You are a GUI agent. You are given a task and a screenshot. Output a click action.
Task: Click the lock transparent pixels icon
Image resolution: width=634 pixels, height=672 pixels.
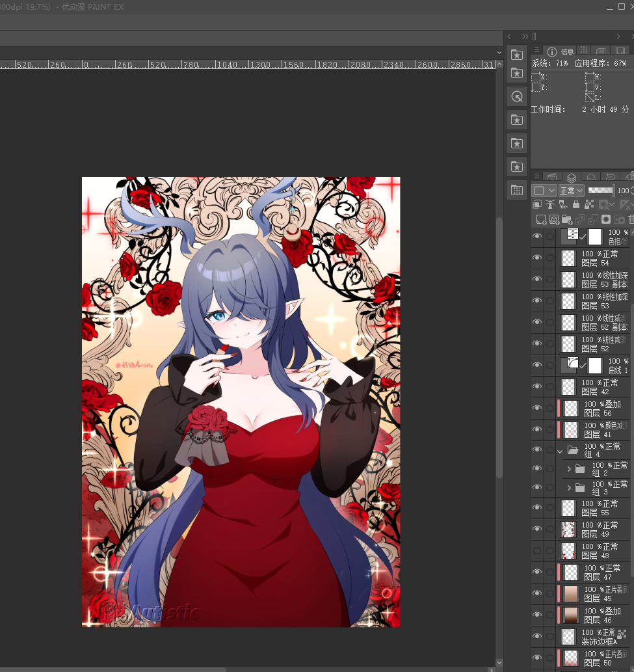588,205
